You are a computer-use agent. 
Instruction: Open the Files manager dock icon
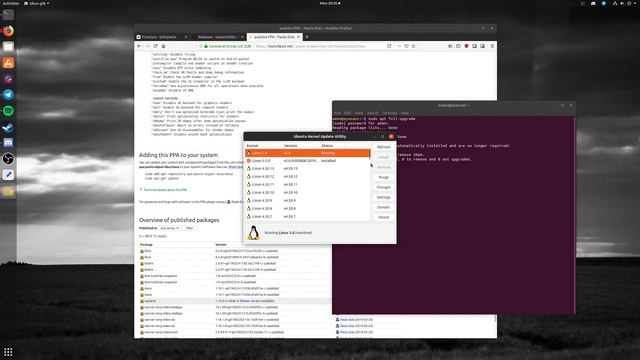point(8,47)
